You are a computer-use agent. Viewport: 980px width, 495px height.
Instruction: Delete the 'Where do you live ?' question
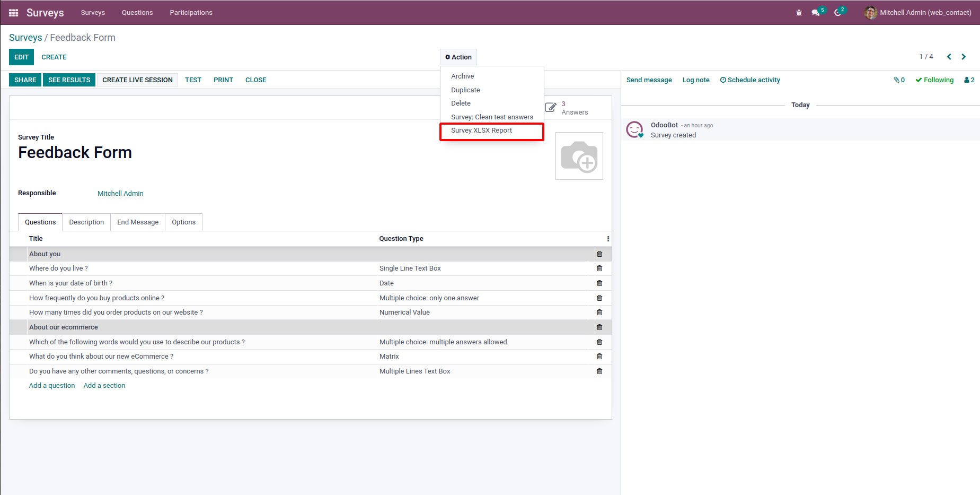click(x=599, y=268)
